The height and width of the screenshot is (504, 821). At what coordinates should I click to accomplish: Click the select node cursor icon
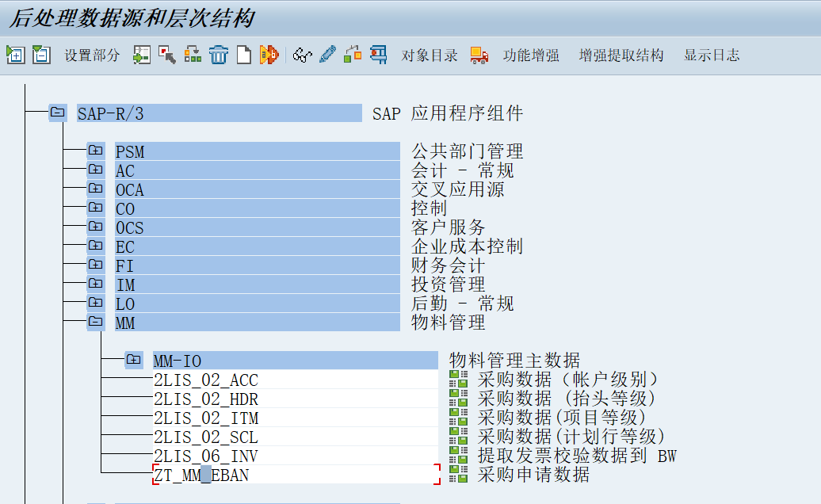[x=167, y=55]
